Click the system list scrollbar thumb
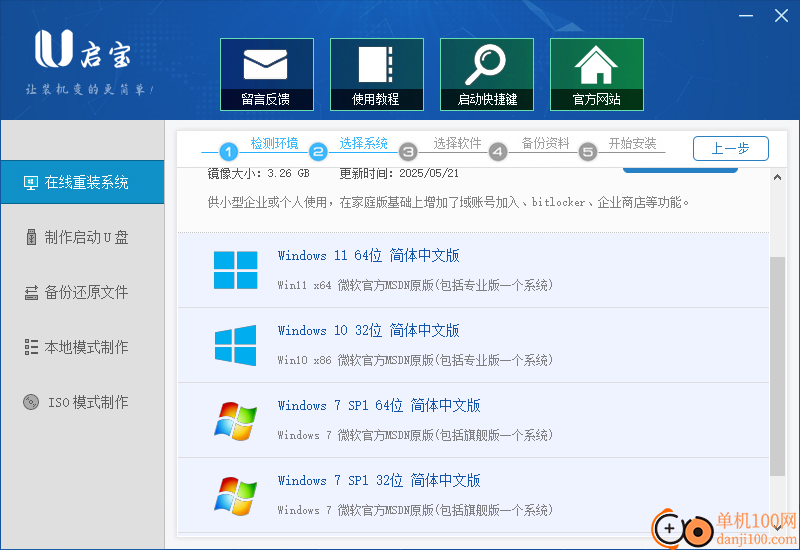 coord(778,366)
